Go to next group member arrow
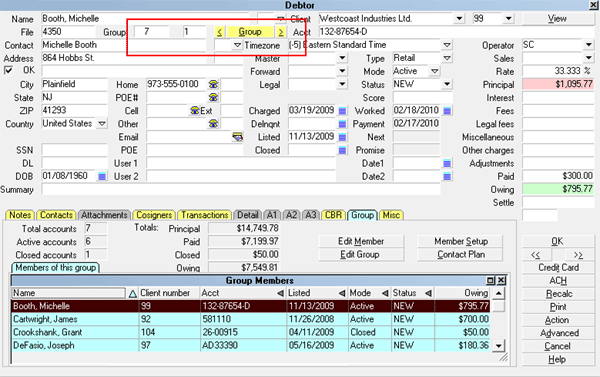Image resolution: width=600 pixels, height=377 pixels. [x=281, y=32]
